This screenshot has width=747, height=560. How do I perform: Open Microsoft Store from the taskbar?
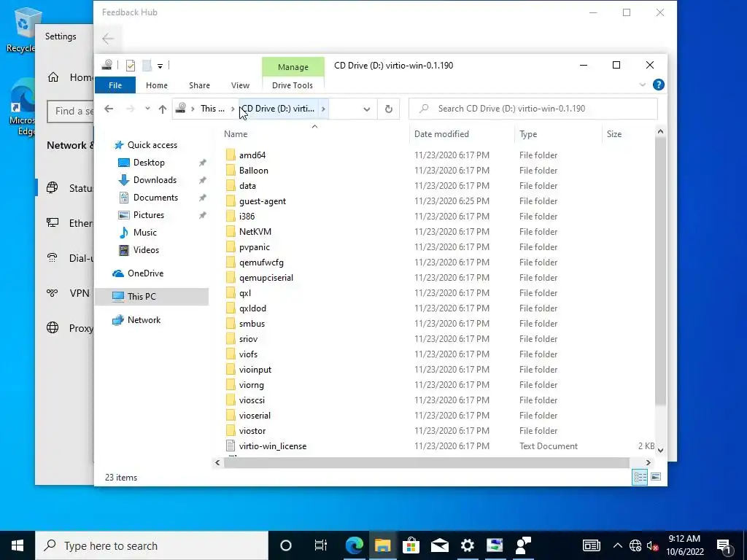(411, 545)
